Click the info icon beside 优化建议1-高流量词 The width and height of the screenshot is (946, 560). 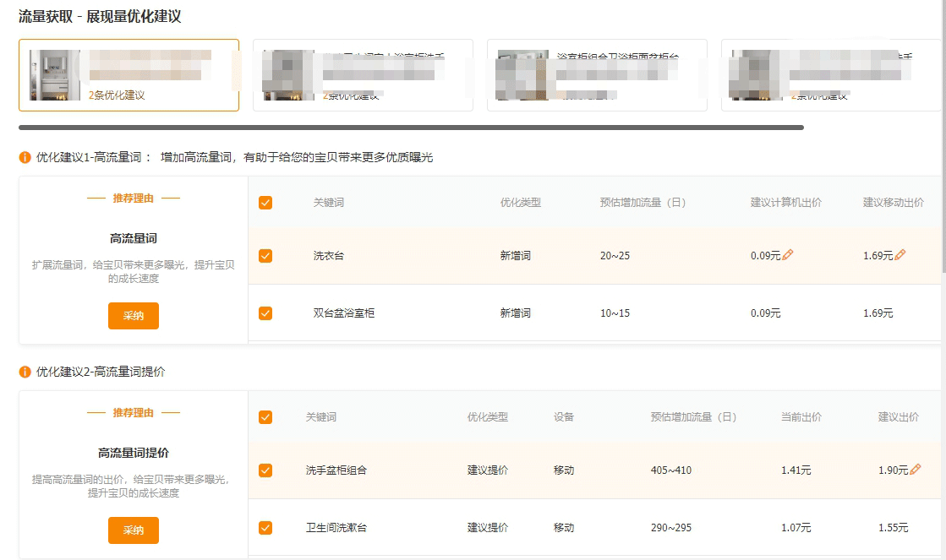pyautogui.click(x=25, y=157)
